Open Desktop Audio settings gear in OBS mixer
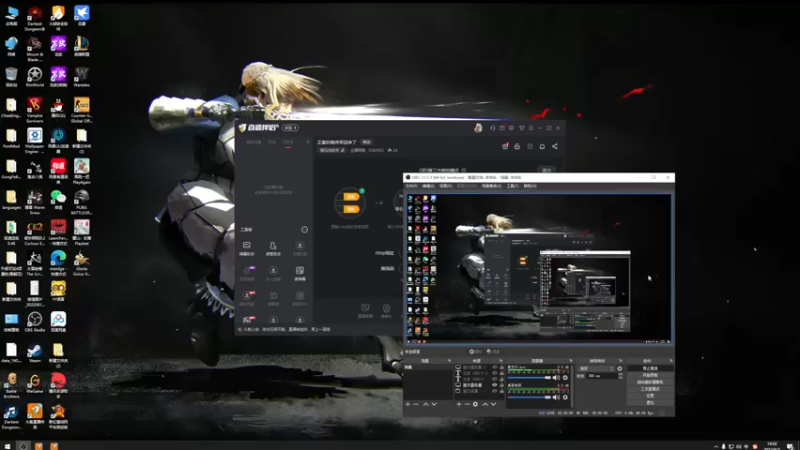Image resolution: width=800 pixels, height=450 pixels. (565, 397)
